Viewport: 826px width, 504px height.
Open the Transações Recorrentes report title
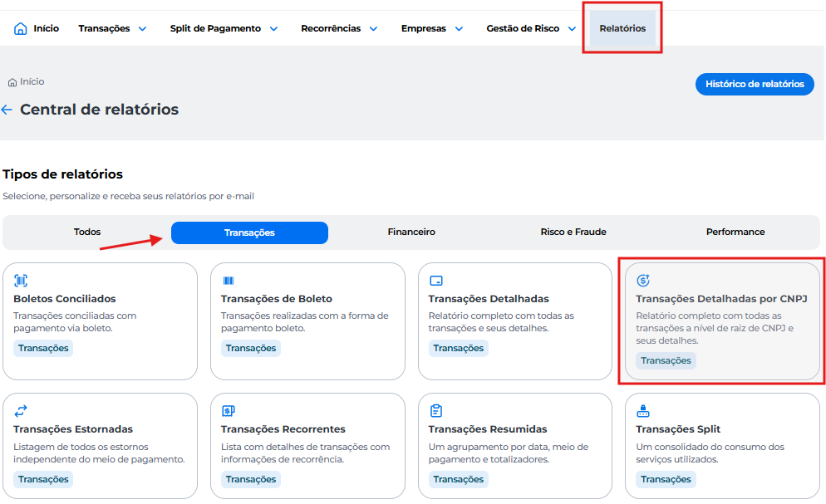283,429
